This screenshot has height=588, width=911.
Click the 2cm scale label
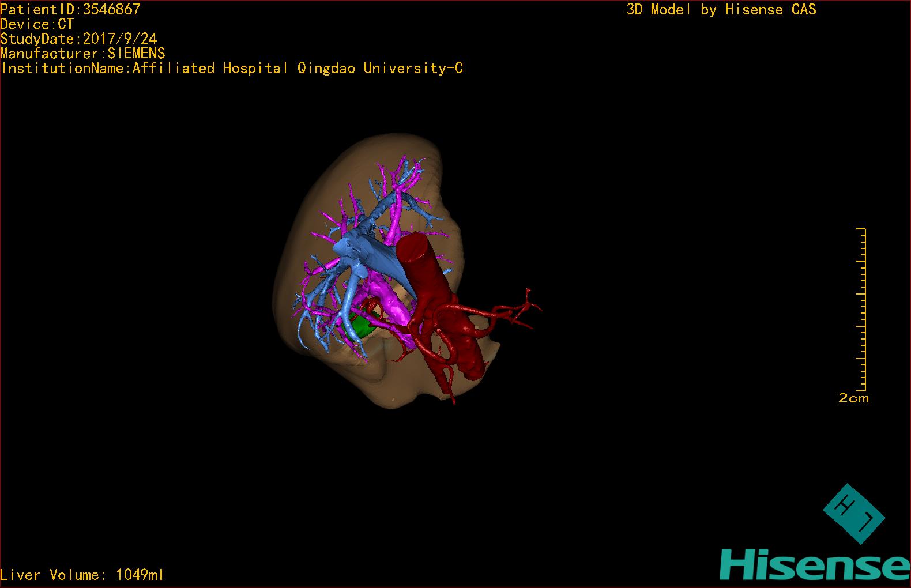click(x=853, y=398)
